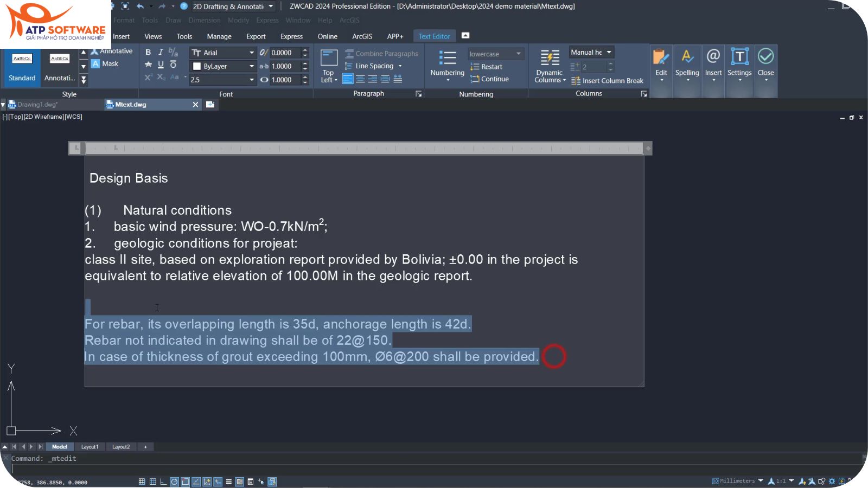Expand the text height 2.5 dropdown
Screen dimensions: 868x488
252,80
